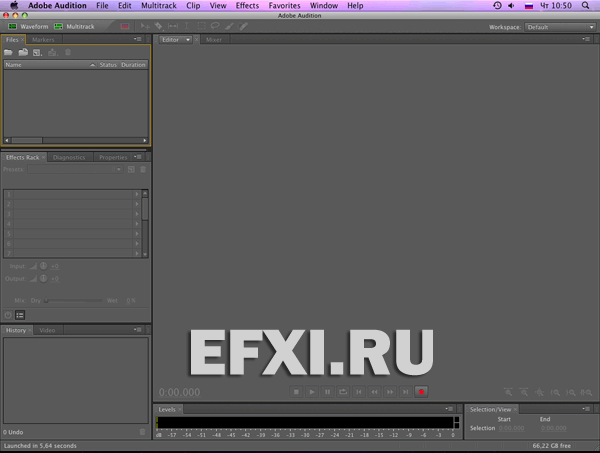
Task: Click the New File icon in Files panel
Action: click(x=38, y=52)
